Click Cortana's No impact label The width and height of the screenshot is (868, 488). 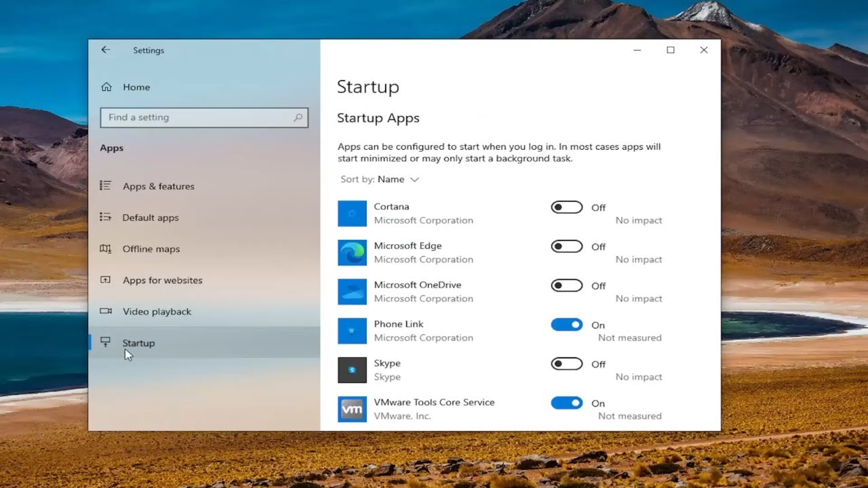tap(639, 220)
